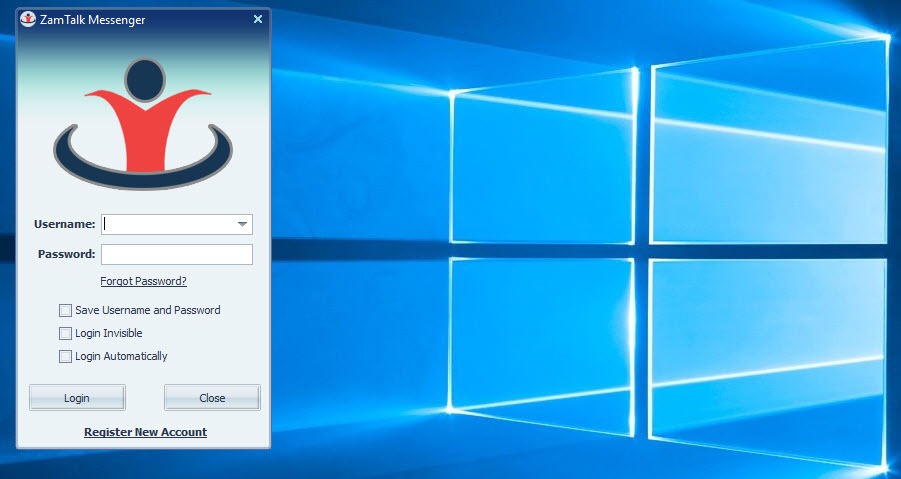Click the Username: label text
This screenshot has width=901, height=479.
click(x=65, y=225)
